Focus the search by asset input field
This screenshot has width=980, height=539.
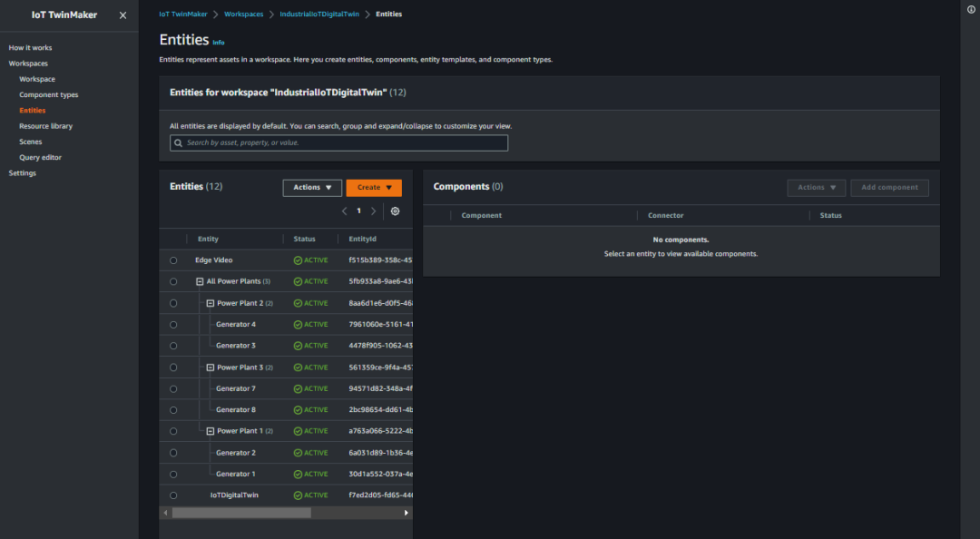pos(338,142)
